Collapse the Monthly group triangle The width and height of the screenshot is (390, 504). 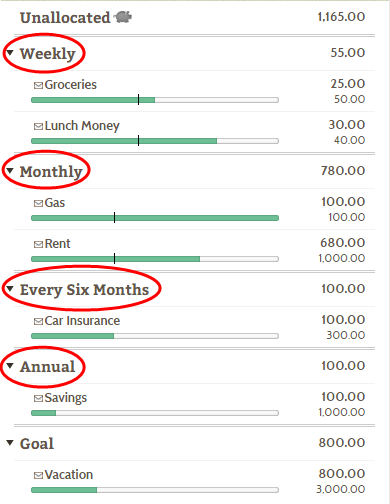(x=10, y=171)
